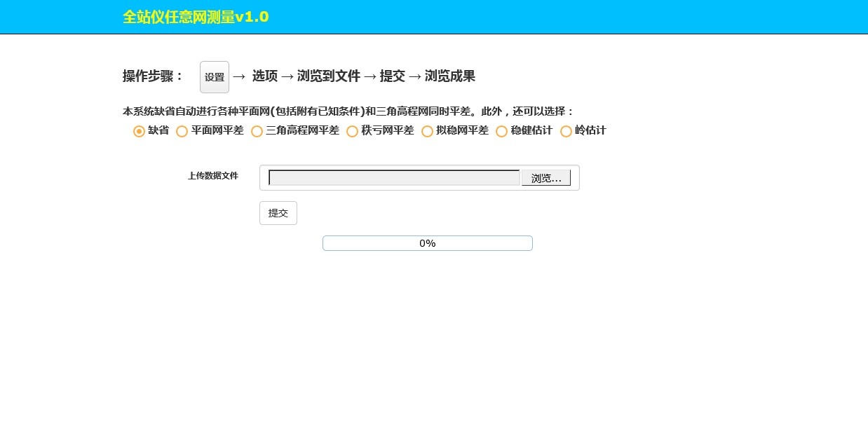Image resolution: width=868 pixels, height=438 pixels.
Task: Click the 浏览... file browse button
Action: pos(545,177)
